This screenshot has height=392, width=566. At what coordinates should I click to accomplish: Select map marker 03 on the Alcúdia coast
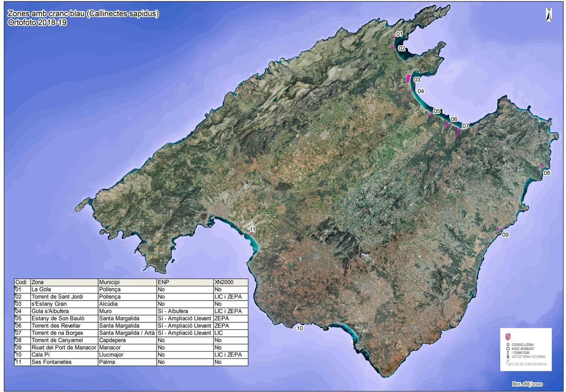point(417,80)
